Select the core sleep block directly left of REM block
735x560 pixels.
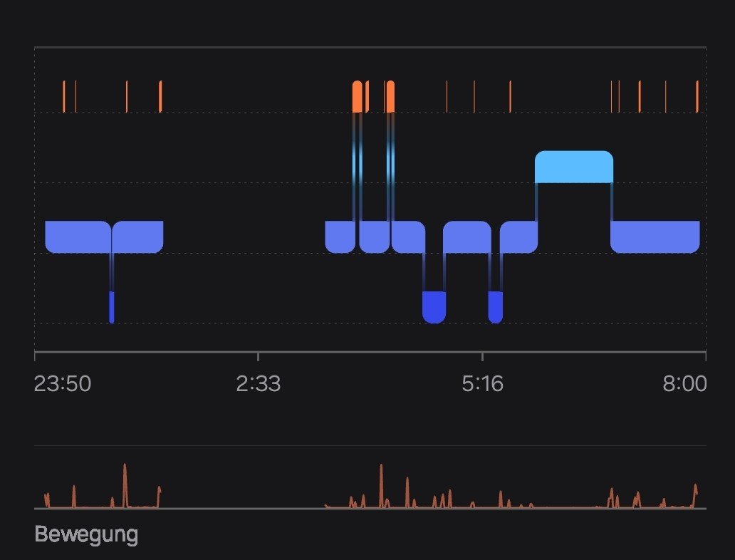coord(518,237)
